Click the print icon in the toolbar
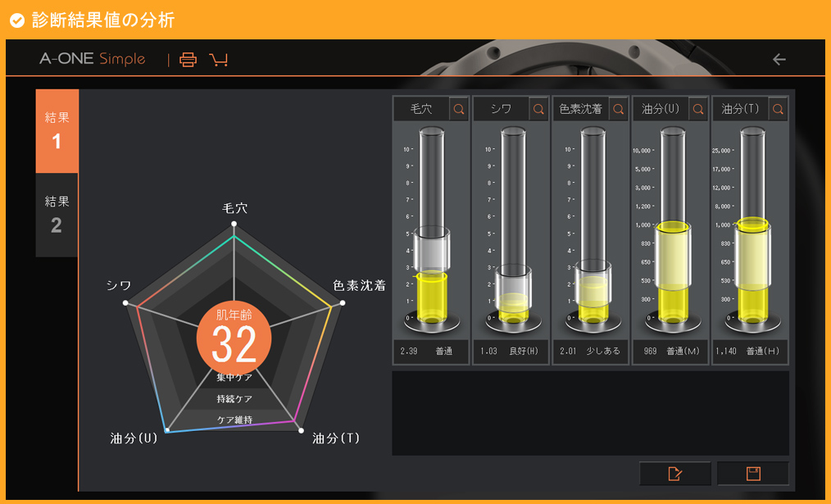 (188, 59)
